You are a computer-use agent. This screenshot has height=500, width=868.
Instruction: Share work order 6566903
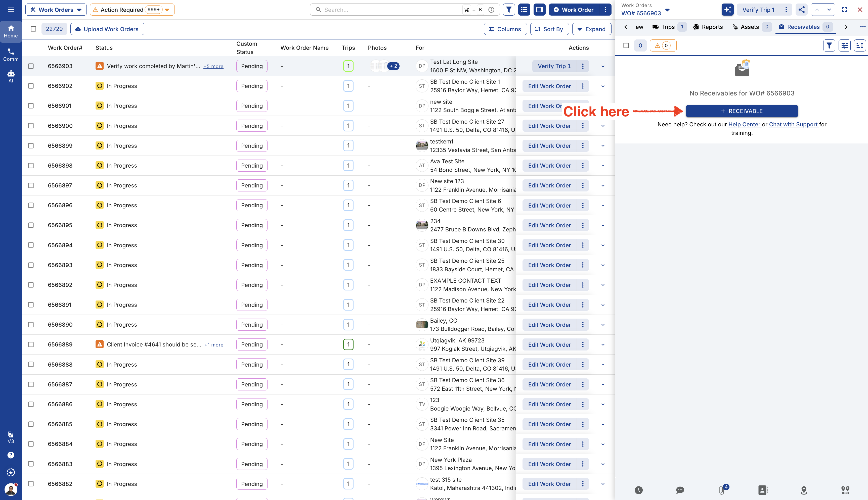click(x=801, y=10)
